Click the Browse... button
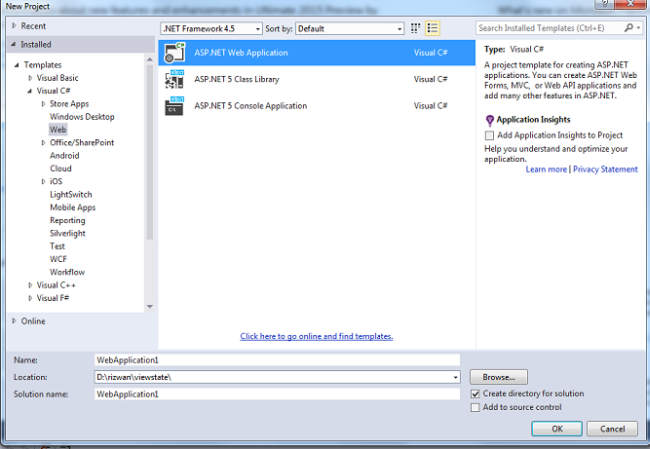Screen dimensions: 650x449 pyautogui.click(x=499, y=377)
